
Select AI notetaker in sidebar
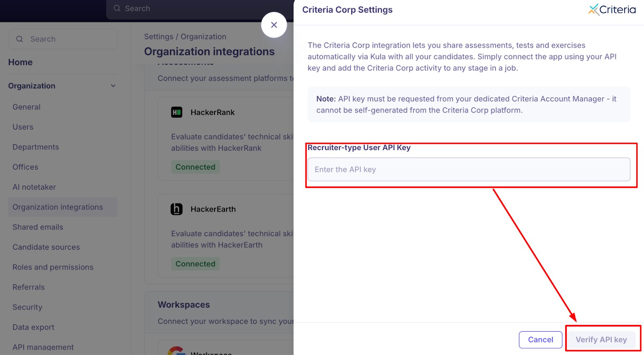[x=34, y=187]
